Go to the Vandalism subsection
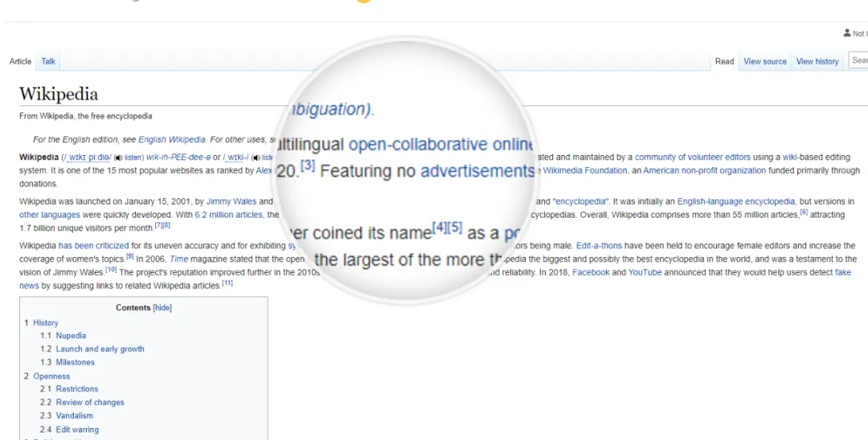868x440 pixels. tap(74, 415)
